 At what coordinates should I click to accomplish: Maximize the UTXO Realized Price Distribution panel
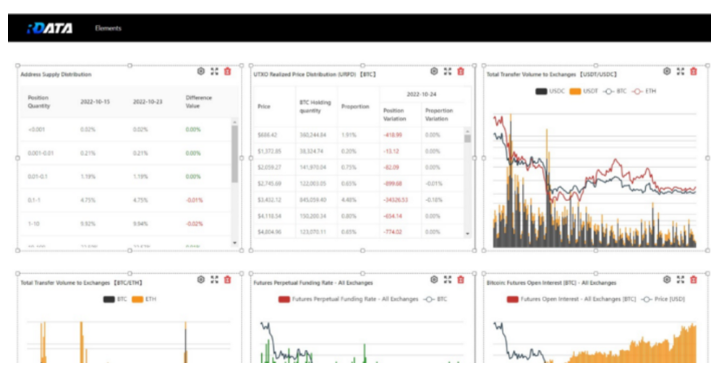pyautogui.click(x=447, y=71)
